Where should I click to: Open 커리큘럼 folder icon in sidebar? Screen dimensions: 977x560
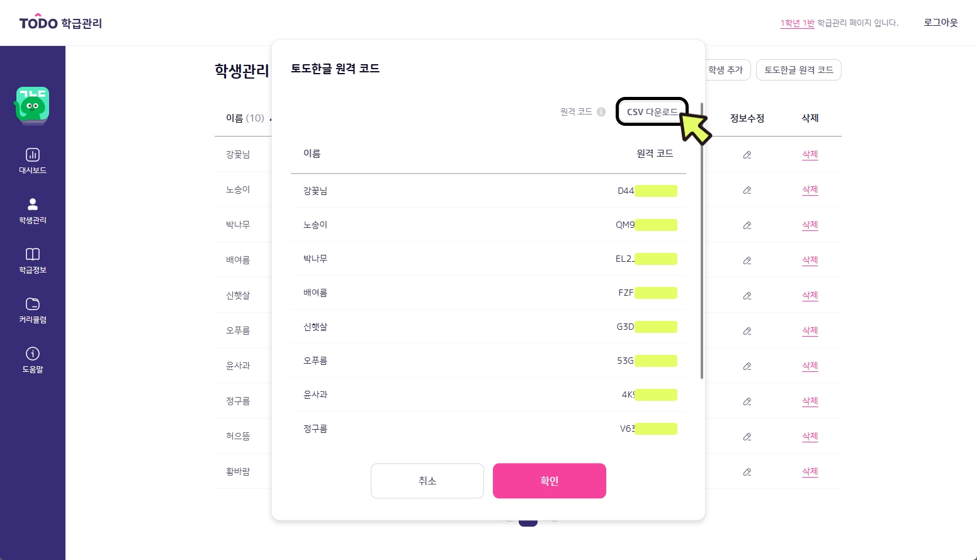(33, 304)
